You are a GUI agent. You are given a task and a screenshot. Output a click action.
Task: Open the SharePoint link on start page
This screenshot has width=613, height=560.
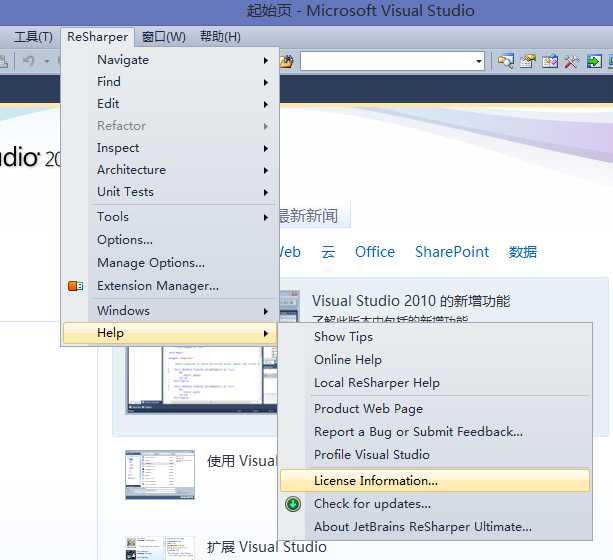[x=452, y=252]
